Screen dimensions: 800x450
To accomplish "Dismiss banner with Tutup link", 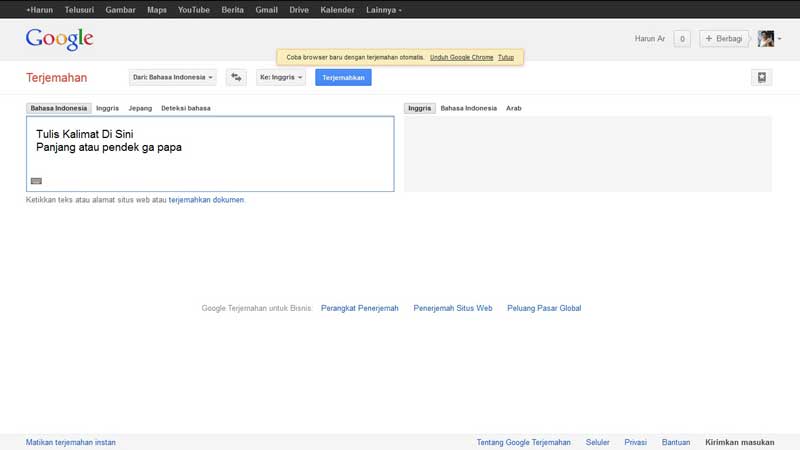I will (506, 57).
